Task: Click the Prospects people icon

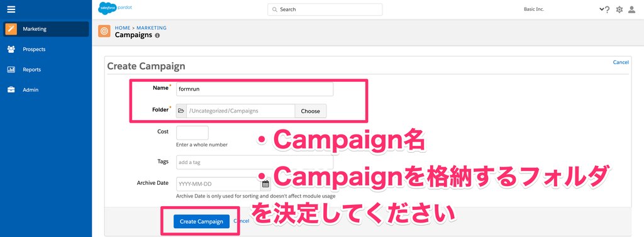Action: click(x=11, y=49)
